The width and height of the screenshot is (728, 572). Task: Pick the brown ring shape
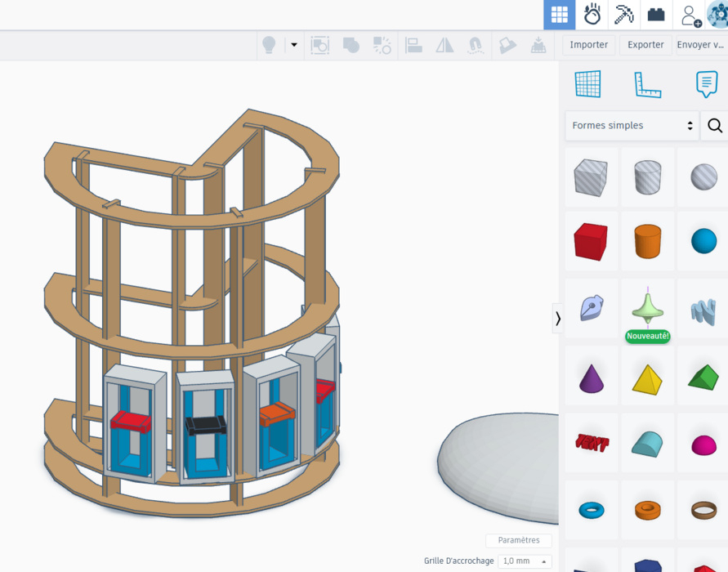click(x=703, y=510)
